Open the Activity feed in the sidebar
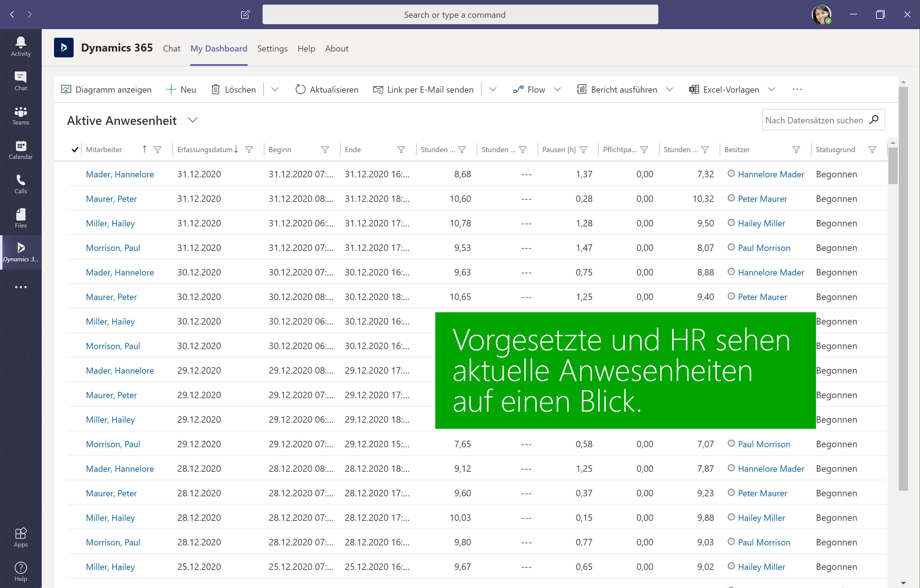 [x=20, y=45]
